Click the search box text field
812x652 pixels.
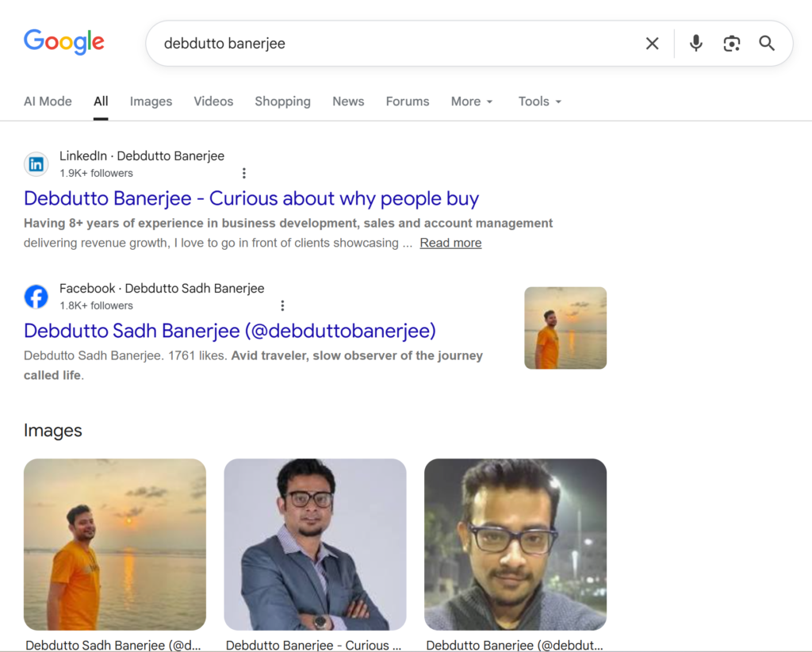[x=396, y=44]
